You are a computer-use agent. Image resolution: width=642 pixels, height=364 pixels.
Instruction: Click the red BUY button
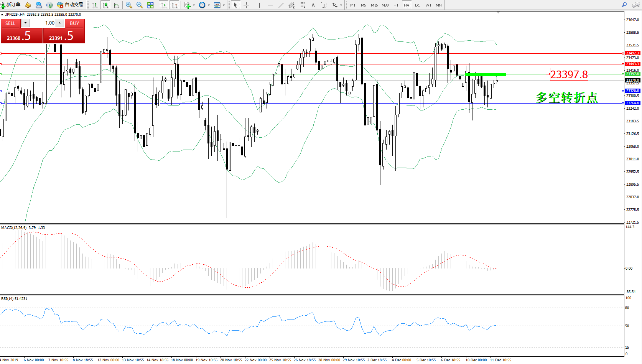click(74, 23)
